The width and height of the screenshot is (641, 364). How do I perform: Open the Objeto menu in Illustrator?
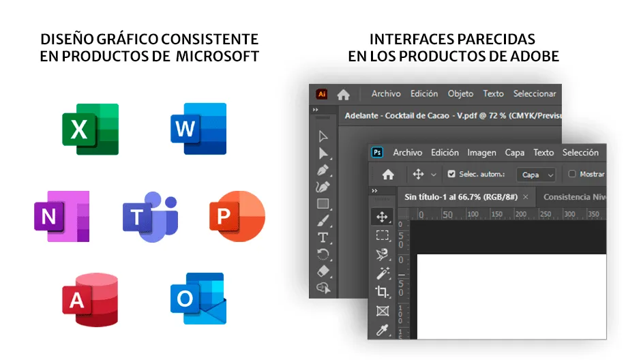[x=460, y=94]
